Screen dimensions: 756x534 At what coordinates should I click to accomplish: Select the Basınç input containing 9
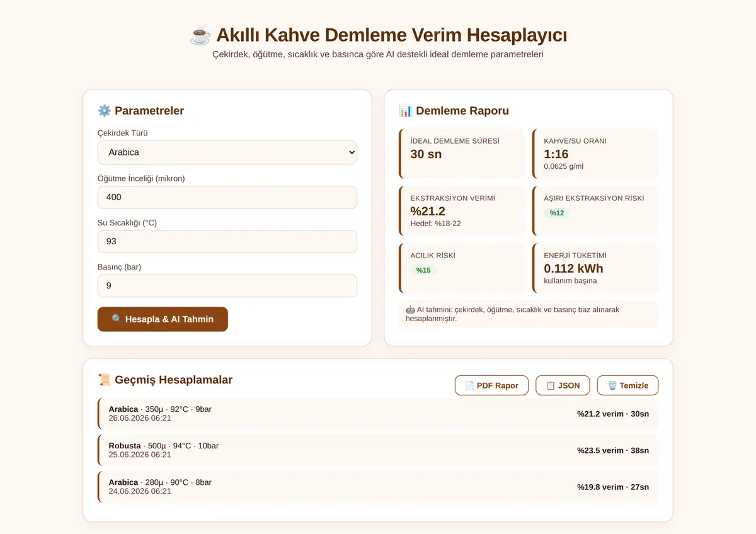pos(227,285)
